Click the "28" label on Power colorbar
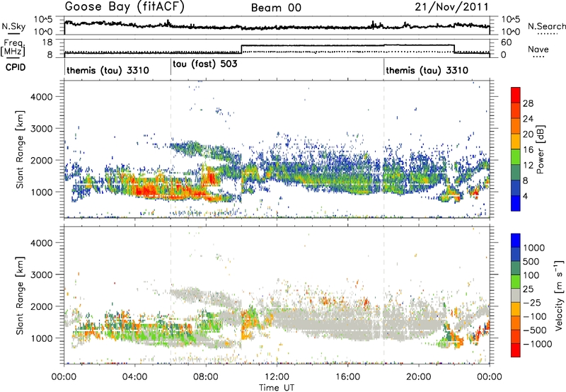 528,103
